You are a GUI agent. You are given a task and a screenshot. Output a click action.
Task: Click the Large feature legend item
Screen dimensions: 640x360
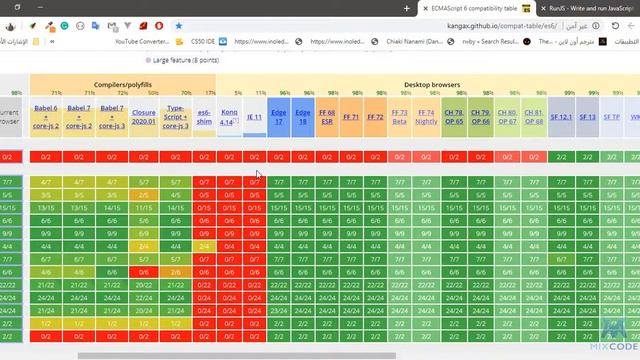182,60
